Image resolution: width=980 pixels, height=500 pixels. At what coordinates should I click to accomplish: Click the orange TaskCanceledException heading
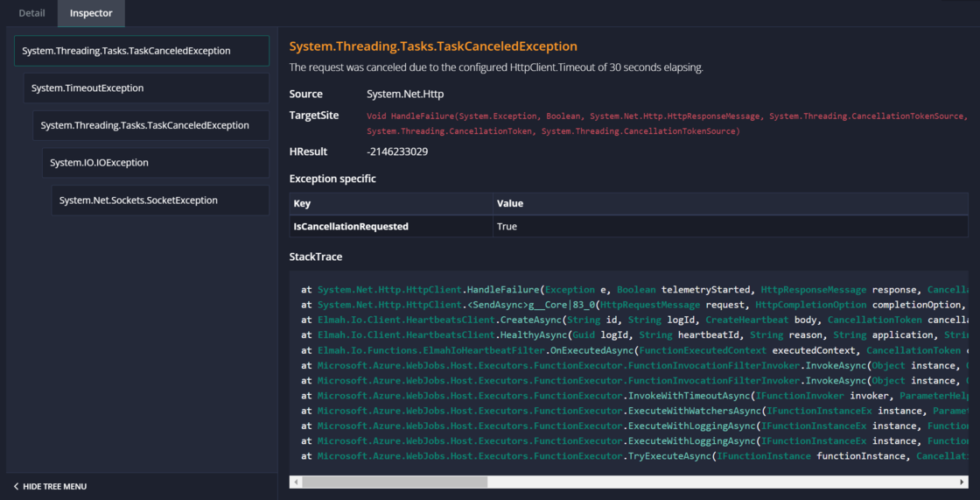coord(433,46)
